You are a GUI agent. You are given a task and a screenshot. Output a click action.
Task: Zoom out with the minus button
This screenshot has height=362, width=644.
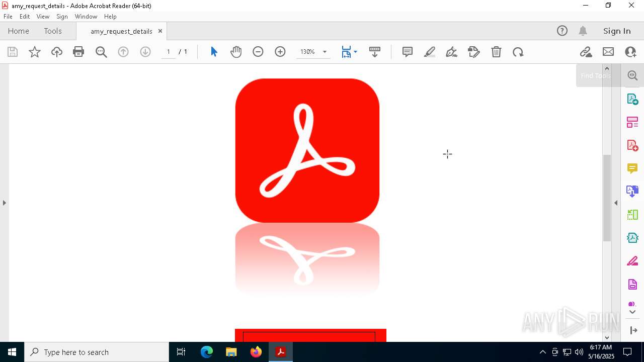(258, 52)
